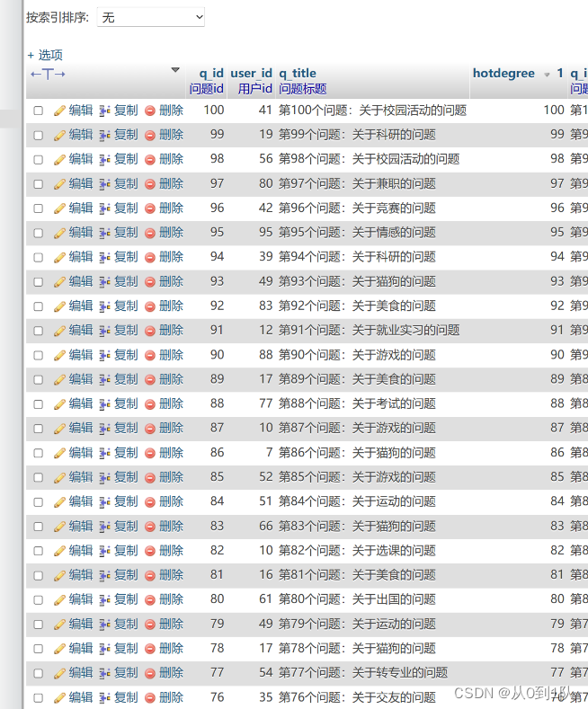Sort by user_id column header
This screenshot has height=709, width=588.
point(252,73)
